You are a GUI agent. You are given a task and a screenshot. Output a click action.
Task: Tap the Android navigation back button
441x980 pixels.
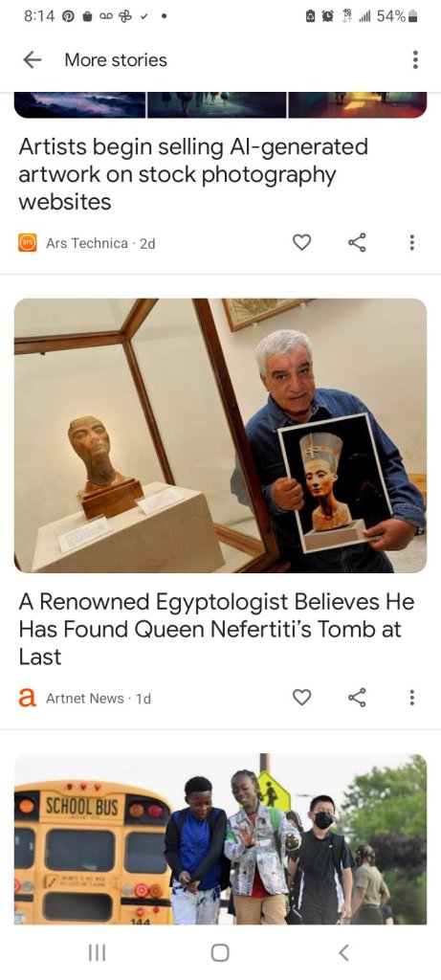[342, 952]
